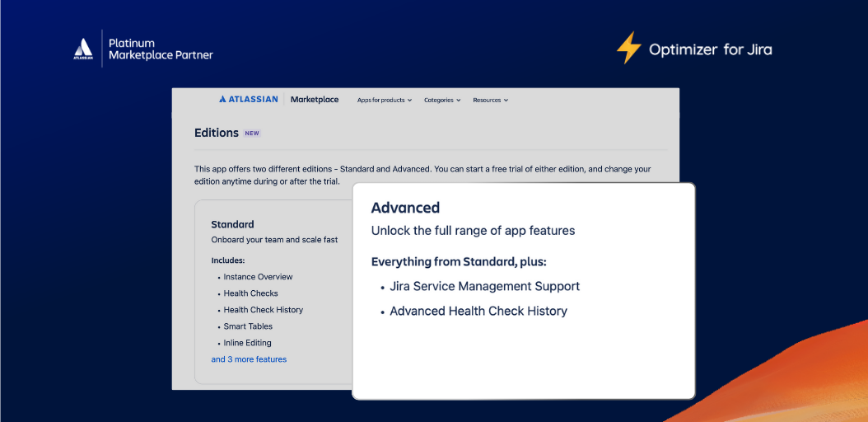Click the Health Checks list item
Screen dimensions: 868x422
(x=251, y=293)
